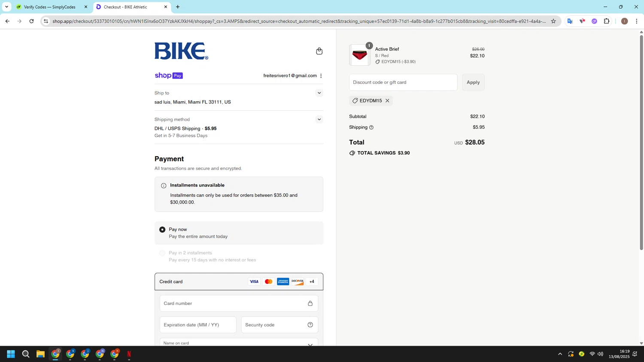Select Pay in 2 installments radio option
Viewport: 644px width, 362px height.
point(162,253)
